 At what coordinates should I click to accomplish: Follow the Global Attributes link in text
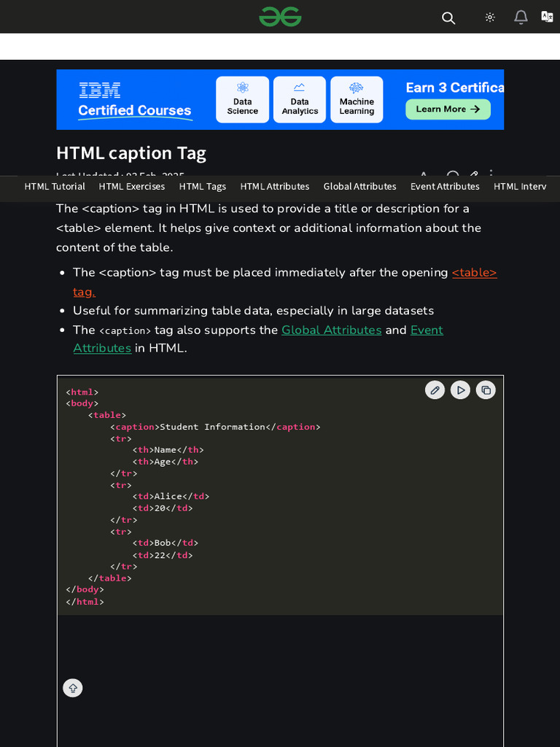pyautogui.click(x=332, y=330)
